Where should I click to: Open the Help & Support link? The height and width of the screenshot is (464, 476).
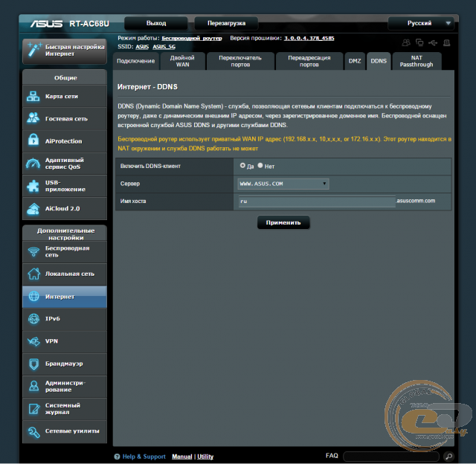[144, 457]
